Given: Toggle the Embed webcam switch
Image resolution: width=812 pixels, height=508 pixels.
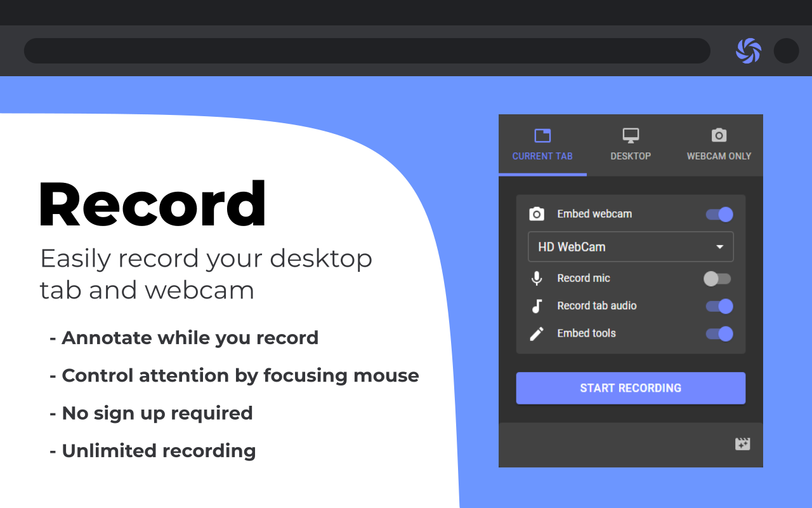Looking at the screenshot, I should point(719,215).
